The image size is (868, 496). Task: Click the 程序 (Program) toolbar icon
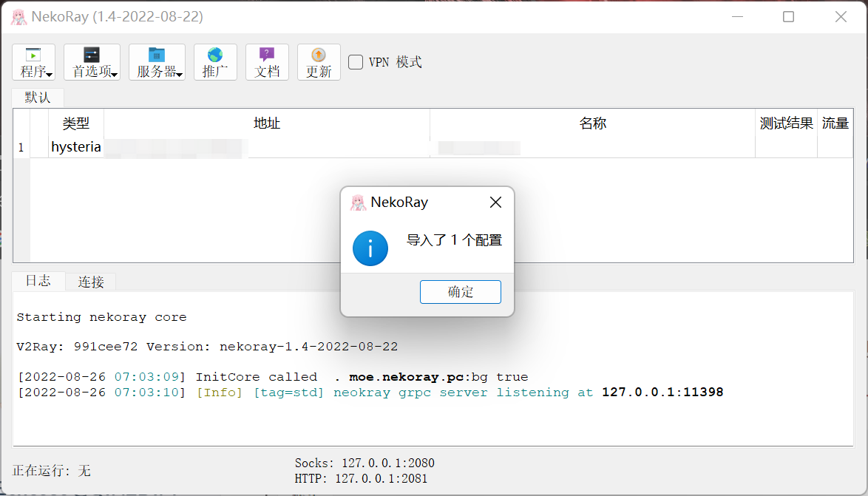coord(33,55)
